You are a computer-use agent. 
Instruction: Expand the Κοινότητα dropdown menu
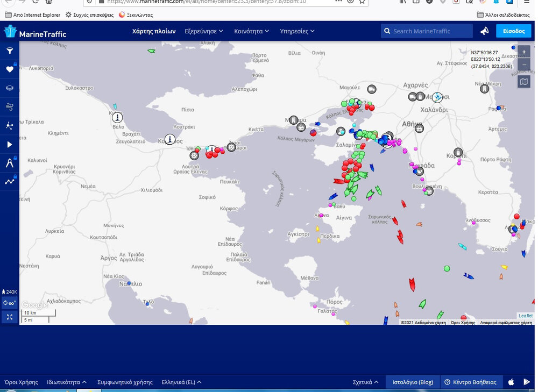[x=251, y=31]
